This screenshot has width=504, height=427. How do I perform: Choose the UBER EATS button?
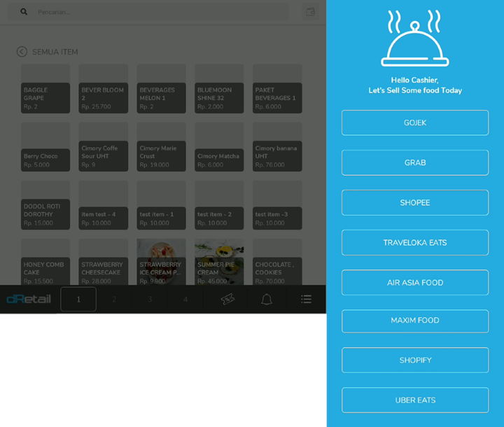(x=415, y=400)
